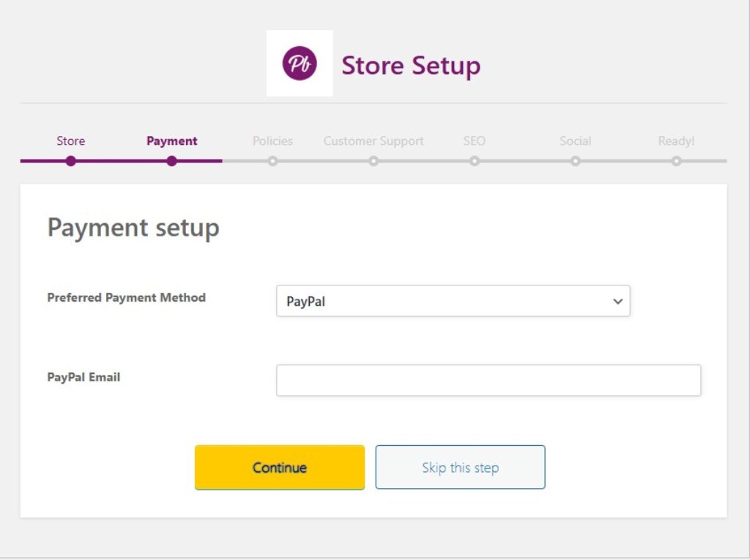Click the purple Pf store logo
Viewport: 750px width, 560px height.
coord(300,64)
